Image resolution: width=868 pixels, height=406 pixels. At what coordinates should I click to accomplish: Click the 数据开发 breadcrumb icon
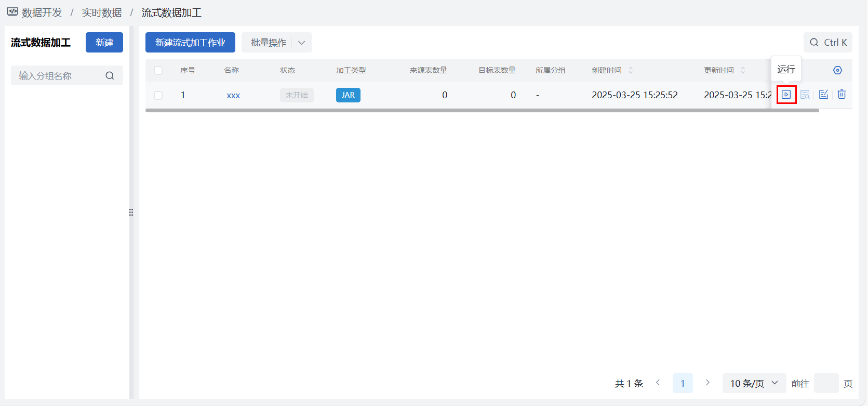[x=12, y=12]
